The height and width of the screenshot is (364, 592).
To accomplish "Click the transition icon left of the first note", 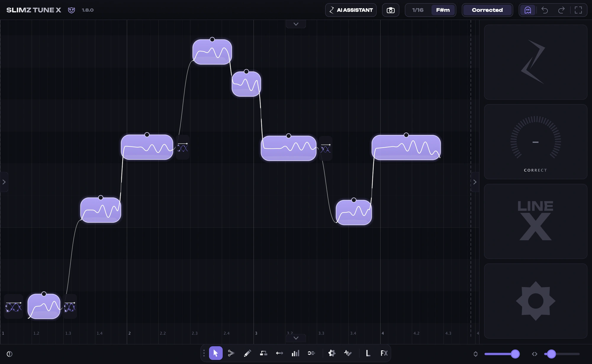I will pyautogui.click(x=14, y=307).
